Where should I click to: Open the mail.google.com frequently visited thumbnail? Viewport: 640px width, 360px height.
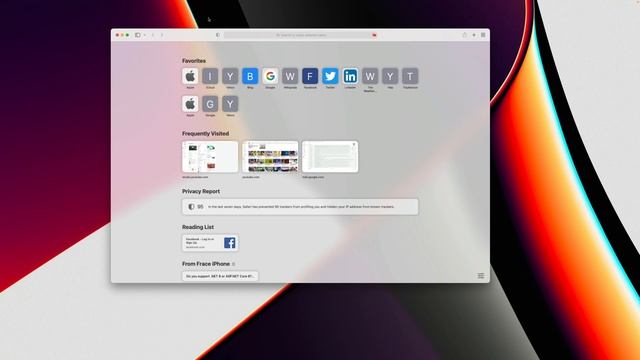pos(330,157)
